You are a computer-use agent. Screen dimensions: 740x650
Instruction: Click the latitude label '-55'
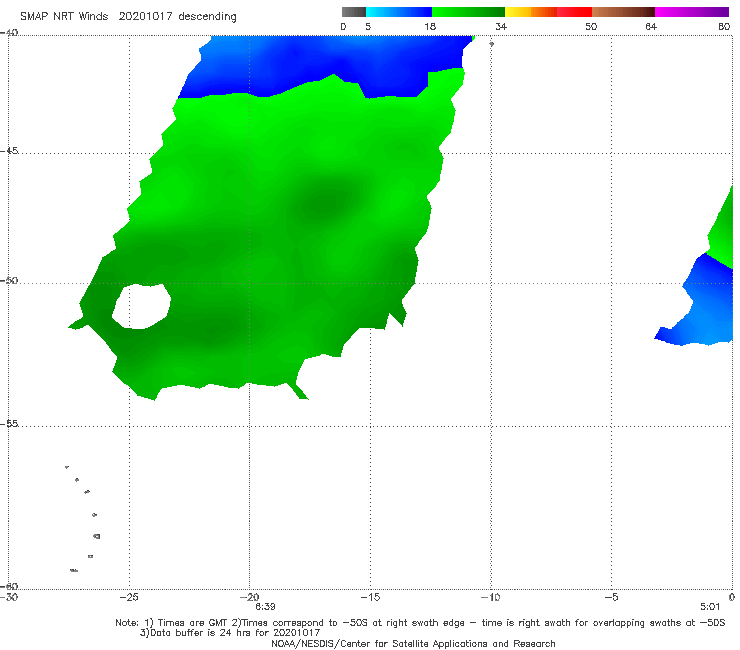pyautogui.click(x=9, y=423)
